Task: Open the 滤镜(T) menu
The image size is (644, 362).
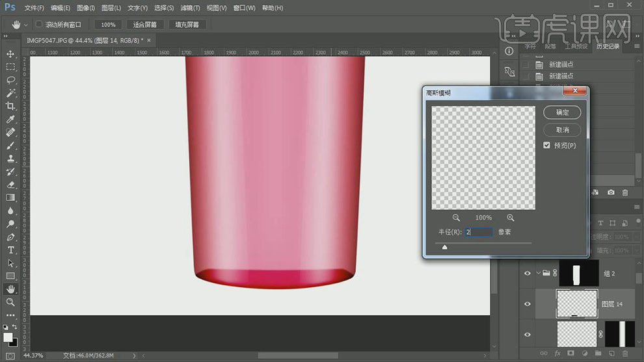Action: click(190, 8)
